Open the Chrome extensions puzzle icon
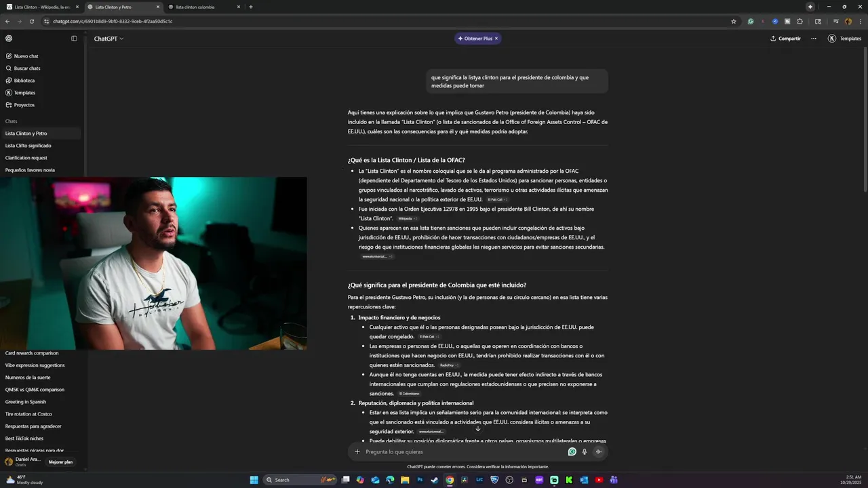The height and width of the screenshot is (488, 868). click(800, 21)
